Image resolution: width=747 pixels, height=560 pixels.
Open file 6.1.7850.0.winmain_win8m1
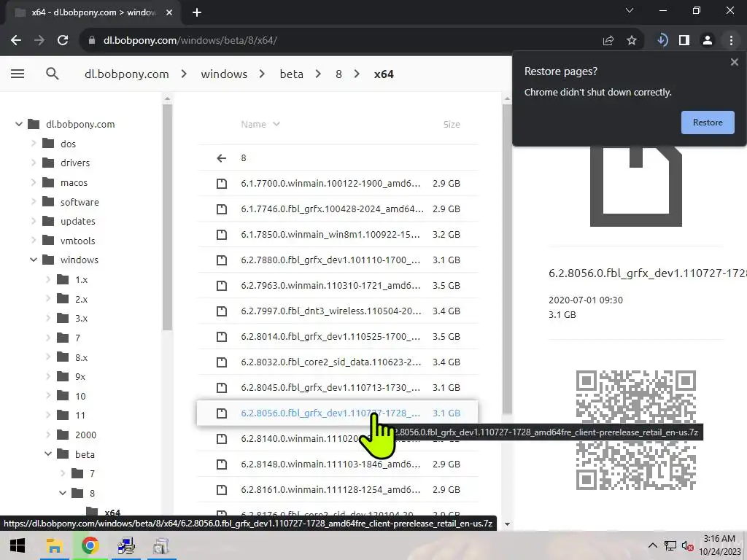click(337, 234)
